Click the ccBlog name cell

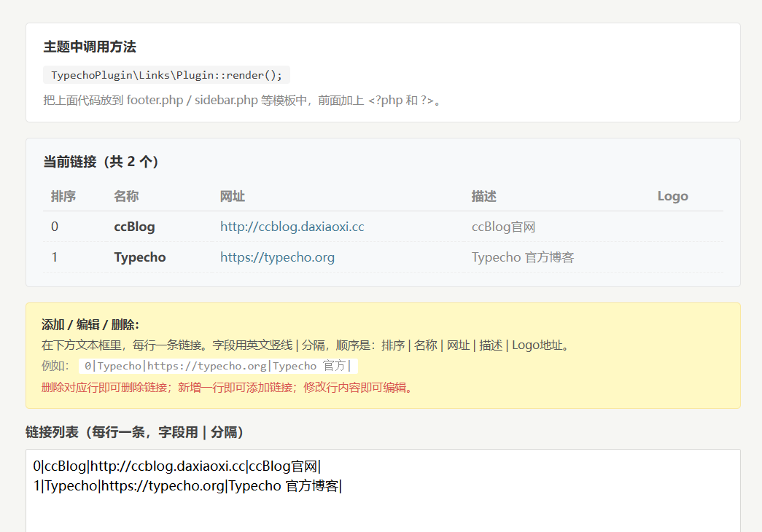[x=135, y=227]
